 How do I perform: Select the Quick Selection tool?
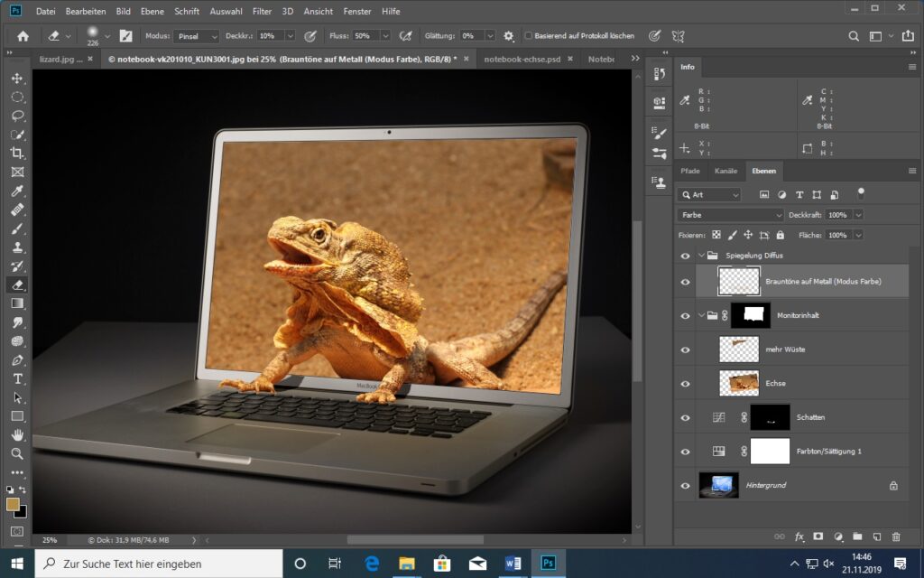point(17,135)
